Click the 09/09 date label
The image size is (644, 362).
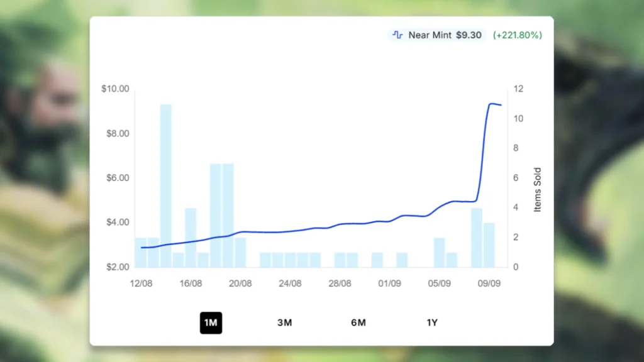[489, 283]
